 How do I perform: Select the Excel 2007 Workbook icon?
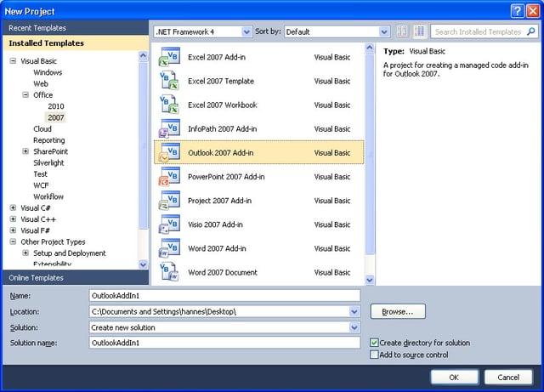pyautogui.click(x=169, y=105)
